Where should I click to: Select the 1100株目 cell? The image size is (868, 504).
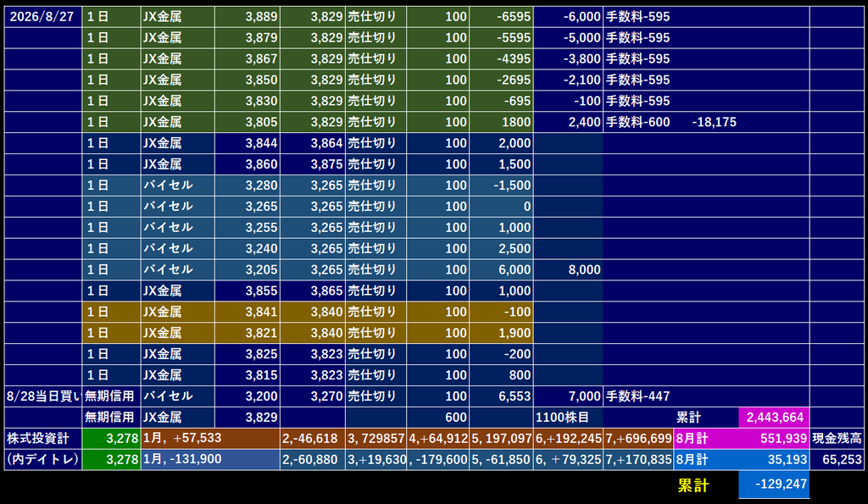coord(569,417)
